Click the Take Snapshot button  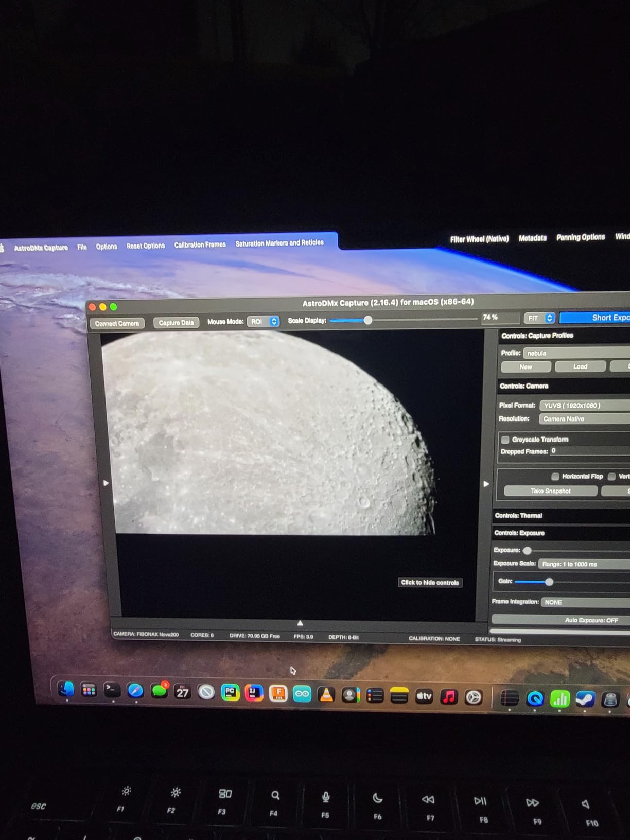550,491
